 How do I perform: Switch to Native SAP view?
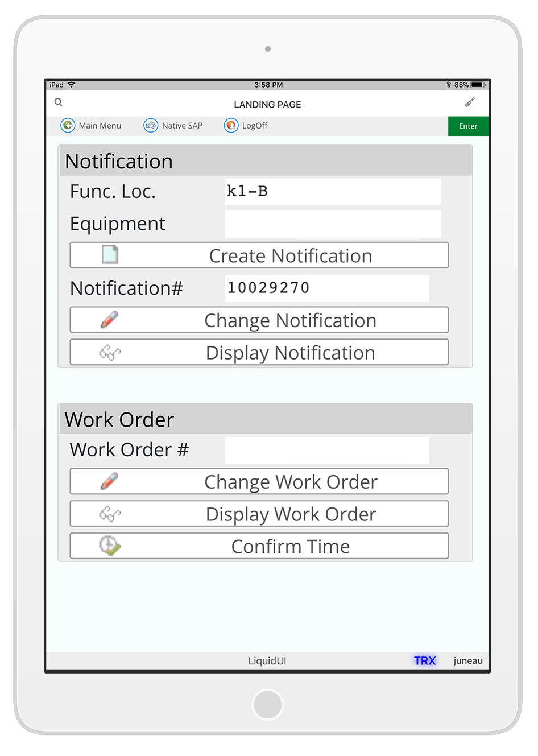[x=181, y=126]
